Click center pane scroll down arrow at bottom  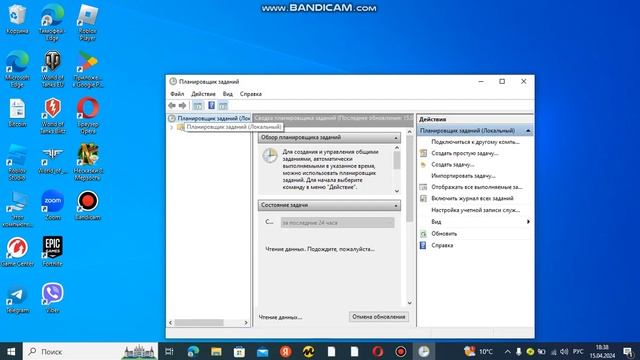(x=409, y=303)
